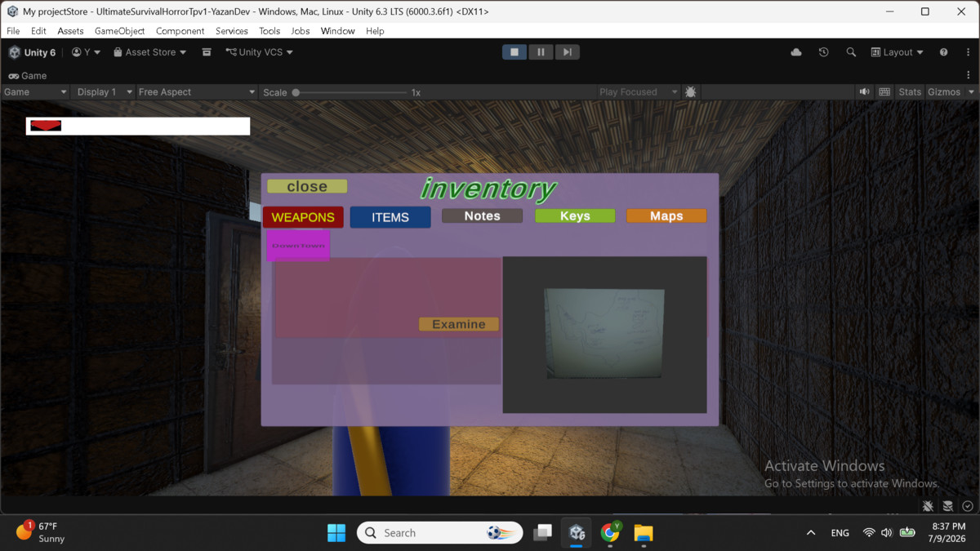Open the Wi-Fi network tray icon
Viewport: 980px width, 551px height.
[x=868, y=533]
